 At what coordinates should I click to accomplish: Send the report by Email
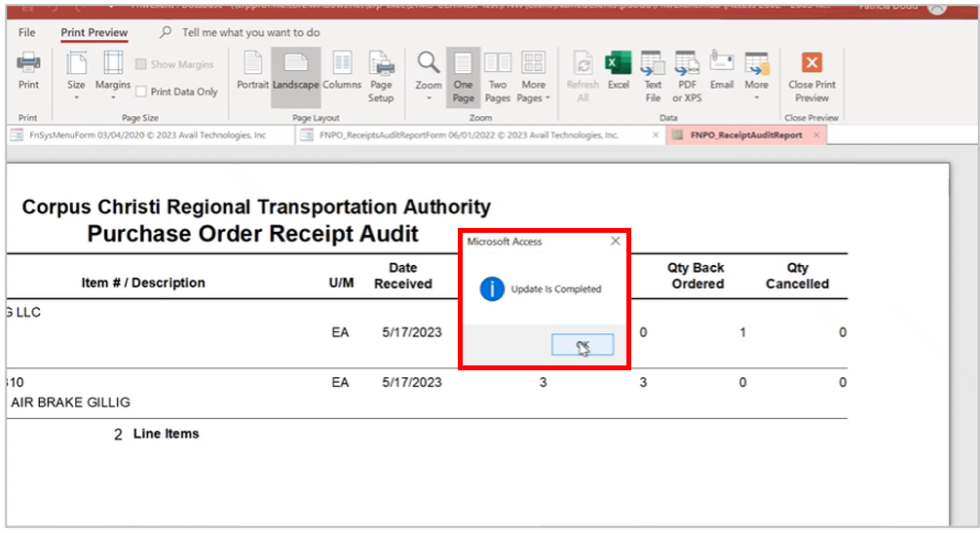point(722,72)
